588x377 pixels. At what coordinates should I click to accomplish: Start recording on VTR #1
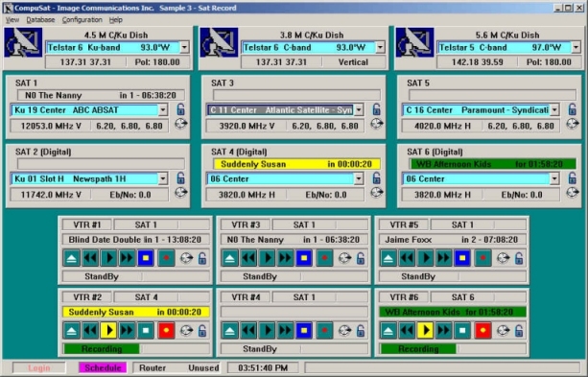(166, 258)
